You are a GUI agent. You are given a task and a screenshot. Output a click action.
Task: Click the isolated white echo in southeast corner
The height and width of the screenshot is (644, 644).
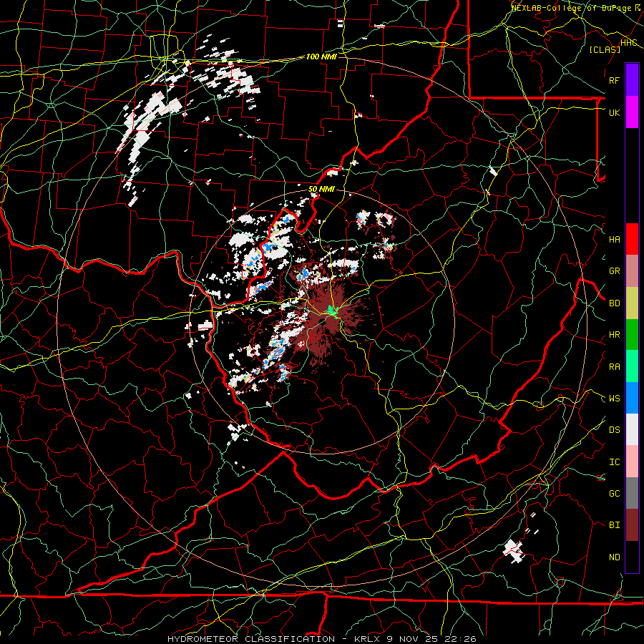[x=514, y=551]
